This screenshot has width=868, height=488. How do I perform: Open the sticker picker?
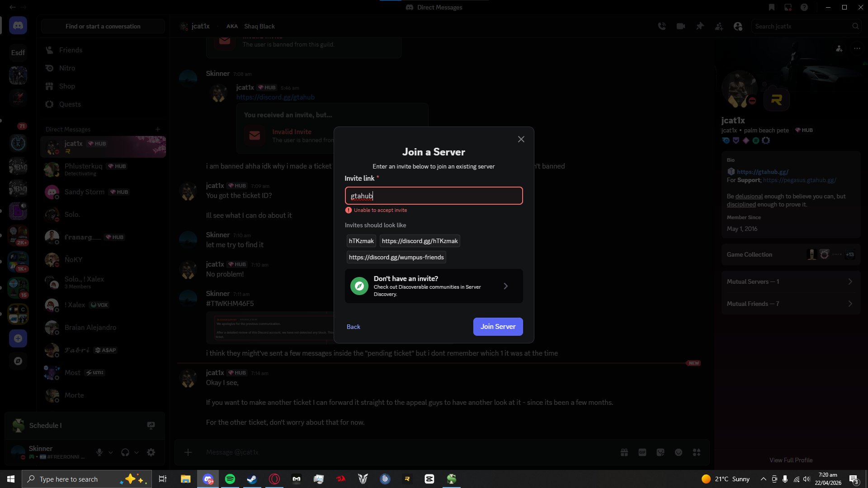pyautogui.click(x=660, y=452)
